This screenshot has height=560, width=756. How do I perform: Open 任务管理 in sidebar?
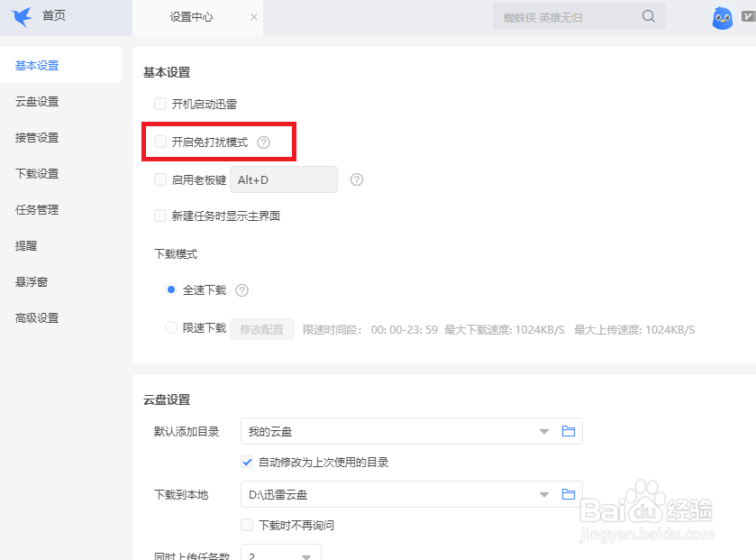(x=37, y=210)
